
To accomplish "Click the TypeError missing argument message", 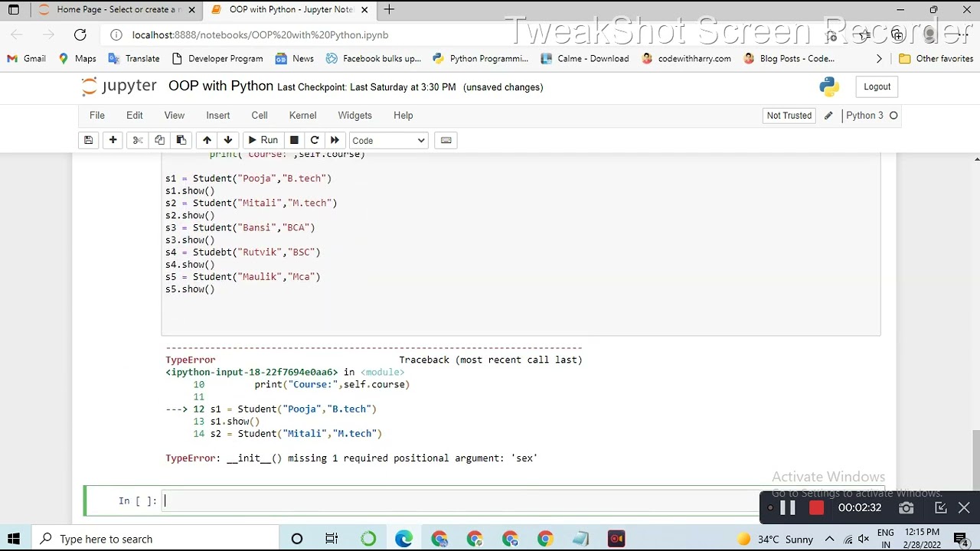I will coord(351,458).
